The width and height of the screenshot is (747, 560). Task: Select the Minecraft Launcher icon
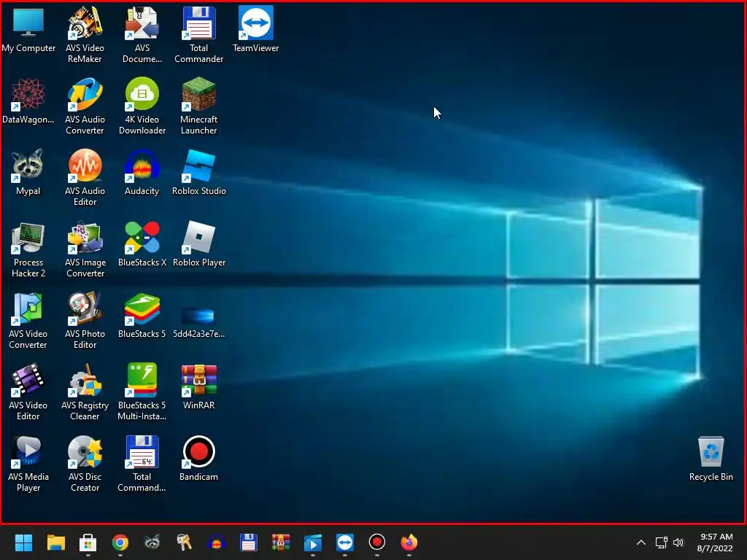tap(198, 106)
